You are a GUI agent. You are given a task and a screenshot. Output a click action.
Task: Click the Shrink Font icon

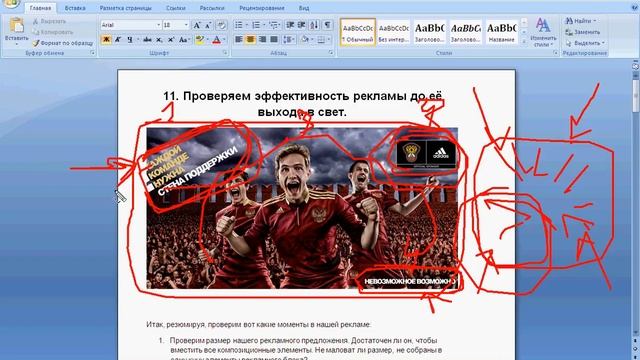(x=208, y=25)
